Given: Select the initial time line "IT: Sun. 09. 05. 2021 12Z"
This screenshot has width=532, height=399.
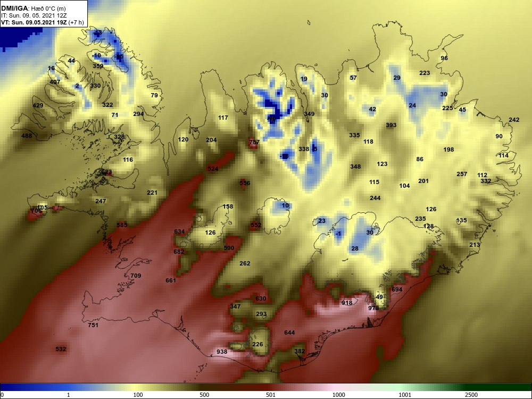Looking at the screenshot, I should (34, 15).
